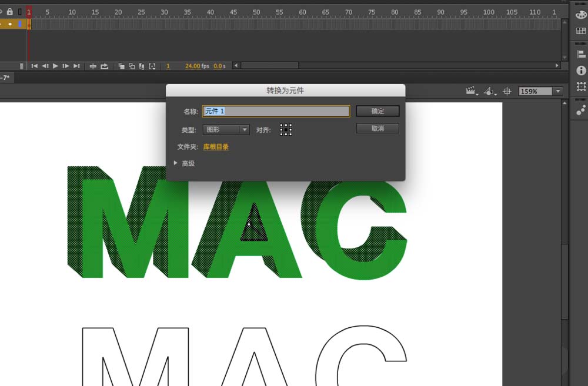Click the stage vertical scroll up arrow

click(564, 103)
